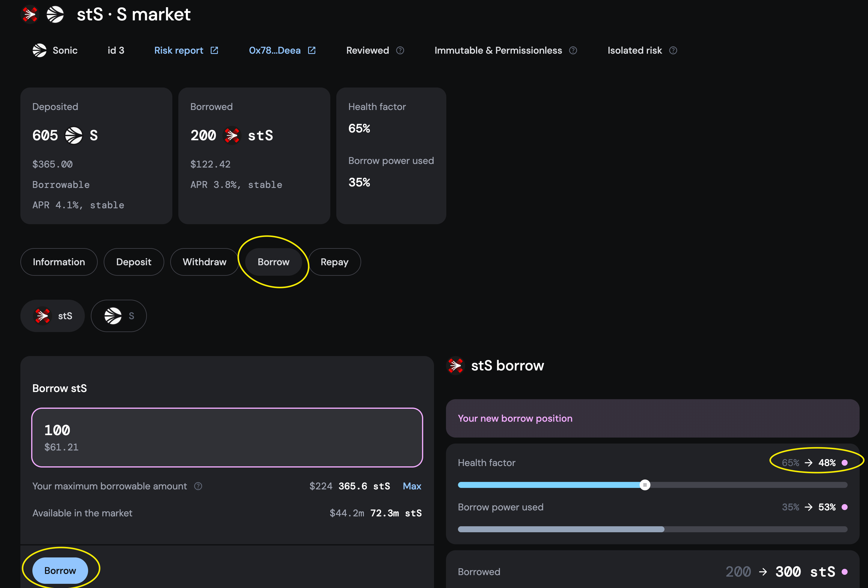Click the stS logo in market title

pyautogui.click(x=30, y=15)
